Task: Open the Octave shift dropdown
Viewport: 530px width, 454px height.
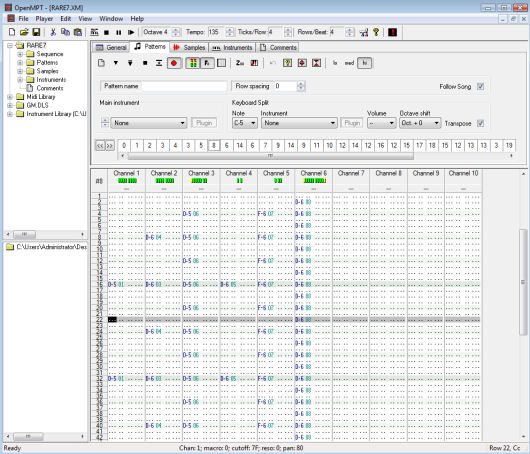Action: click(x=420, y=123)
